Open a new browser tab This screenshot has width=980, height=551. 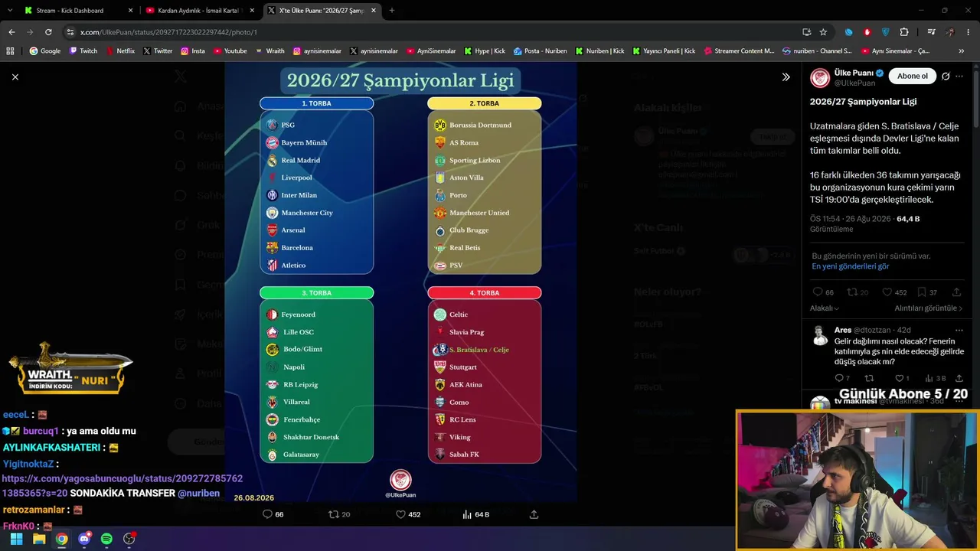click(x=392, y=11)
